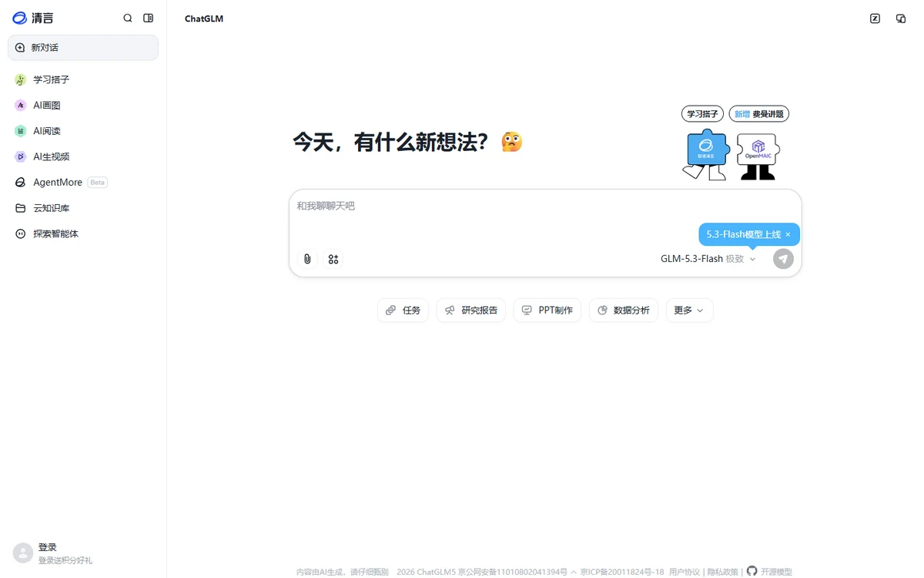Click the Z icon at top right
The width and height of the screenshot is (924, 578).
(875, 18)
